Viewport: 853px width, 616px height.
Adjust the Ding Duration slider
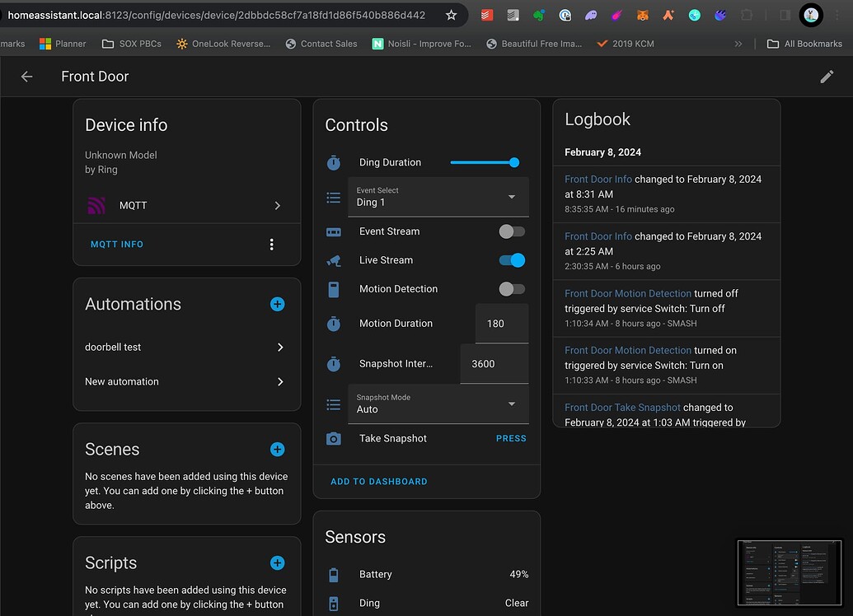click(485, 162)
